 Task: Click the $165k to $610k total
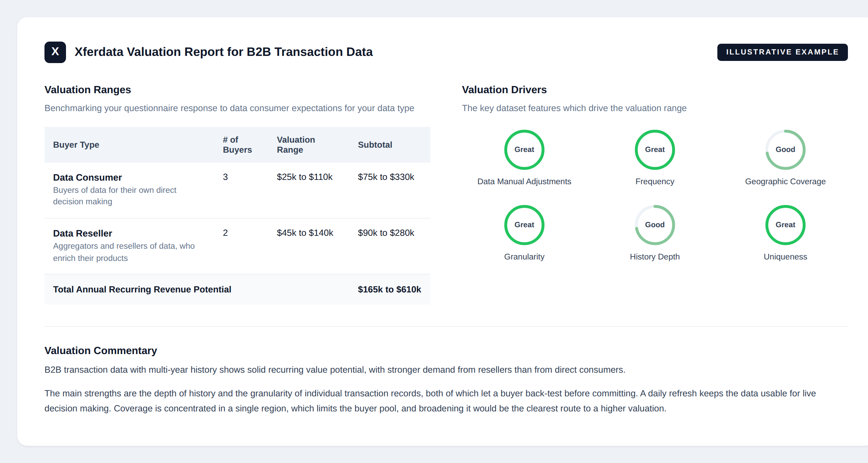click(390, 290)
